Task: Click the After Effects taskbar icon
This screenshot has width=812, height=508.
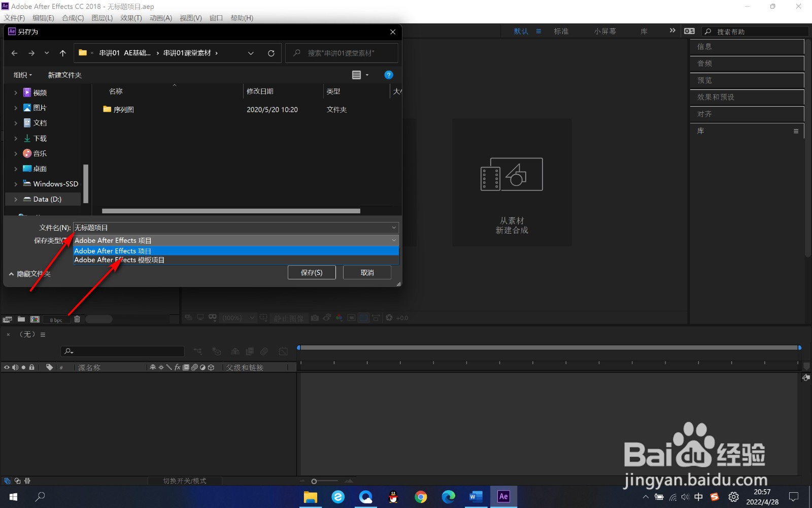Action: pyautogui.click(x=503, y=497)
